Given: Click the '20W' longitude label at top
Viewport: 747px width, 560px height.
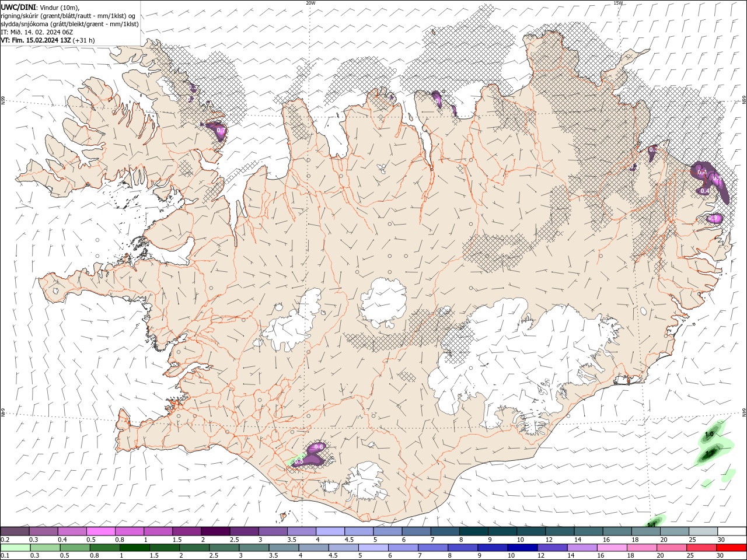Looking at the screenshot, I should pyautogui.click(x=310, y=3).
